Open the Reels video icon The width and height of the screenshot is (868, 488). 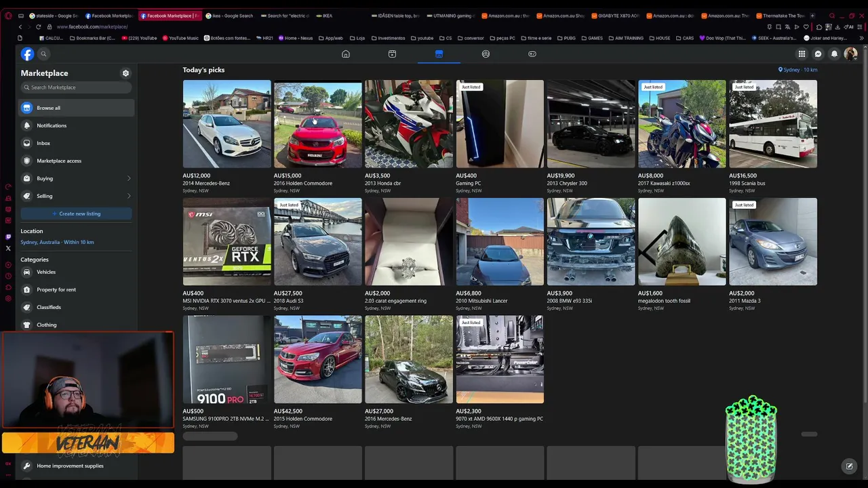coord(392,54)
